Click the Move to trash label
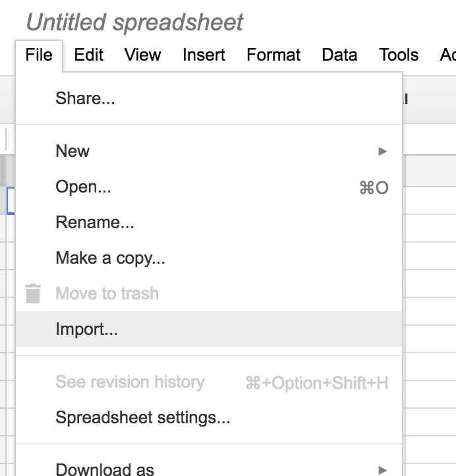Screen dimensions: 456x476 (x=107, y=293)
